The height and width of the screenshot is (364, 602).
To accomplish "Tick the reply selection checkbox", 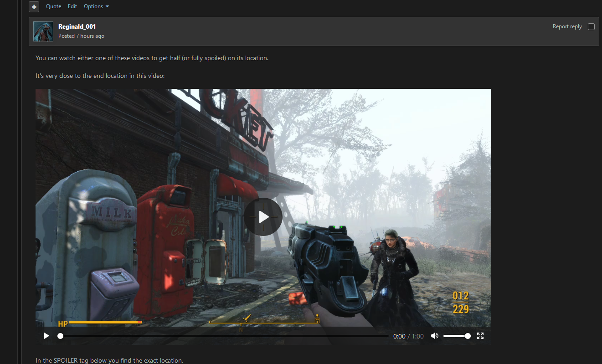I will click(x=591, y=26).
